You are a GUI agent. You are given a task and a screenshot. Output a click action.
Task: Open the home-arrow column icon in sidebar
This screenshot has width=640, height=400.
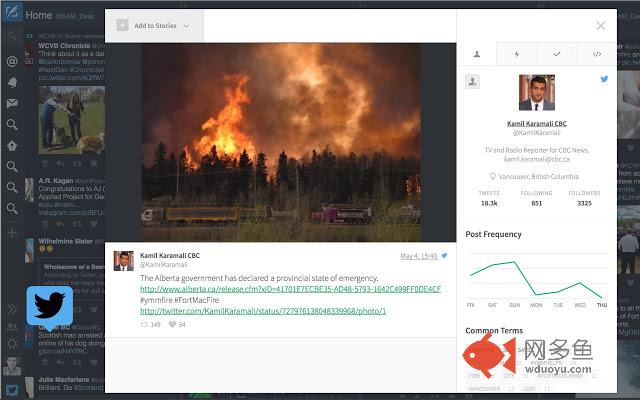[12, 146]
